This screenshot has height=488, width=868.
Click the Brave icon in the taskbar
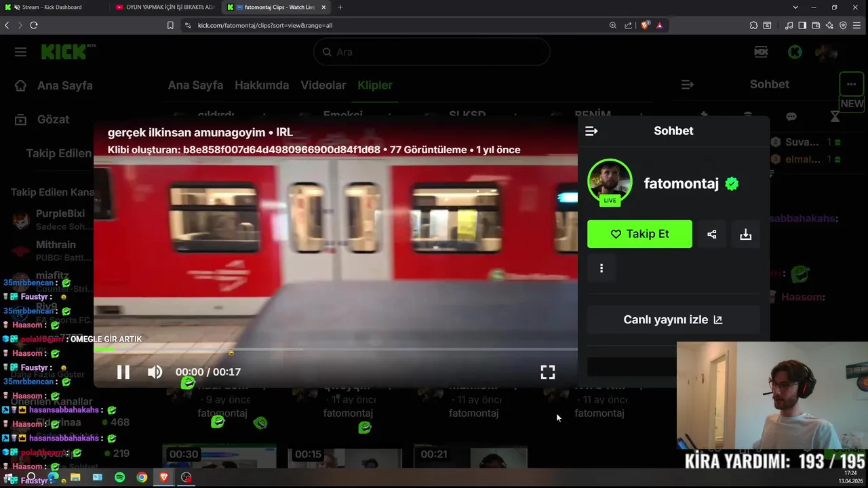[x=164, y=477]
